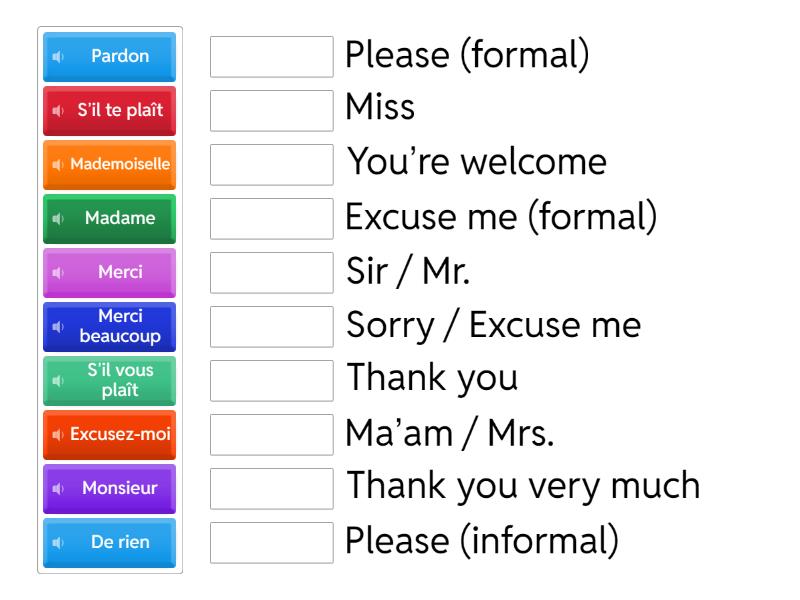Click the empty box next to Miss
The image size is (800, 600).
[x=272, y=110]
